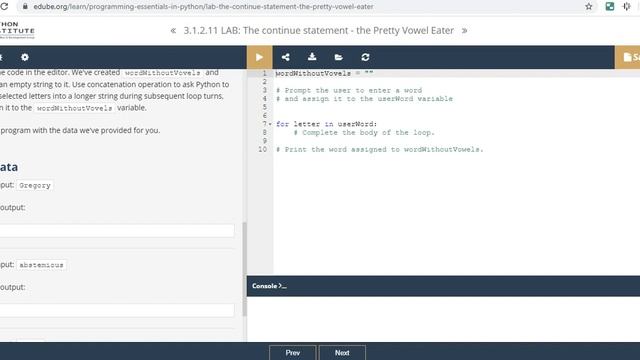Bookmark the page with the star icon

(589, 7)
